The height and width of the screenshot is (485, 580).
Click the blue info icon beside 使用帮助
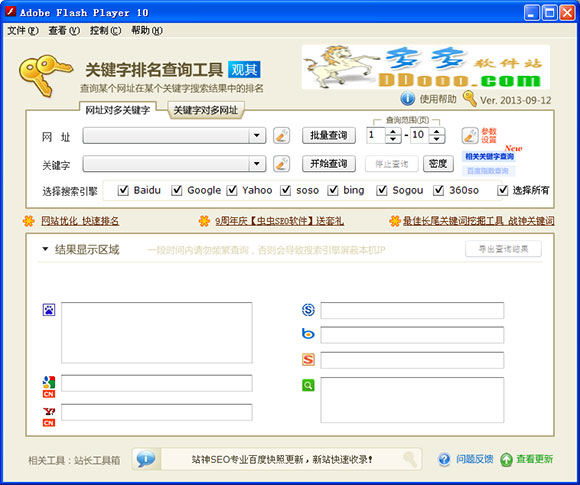(x=407, y=99)
